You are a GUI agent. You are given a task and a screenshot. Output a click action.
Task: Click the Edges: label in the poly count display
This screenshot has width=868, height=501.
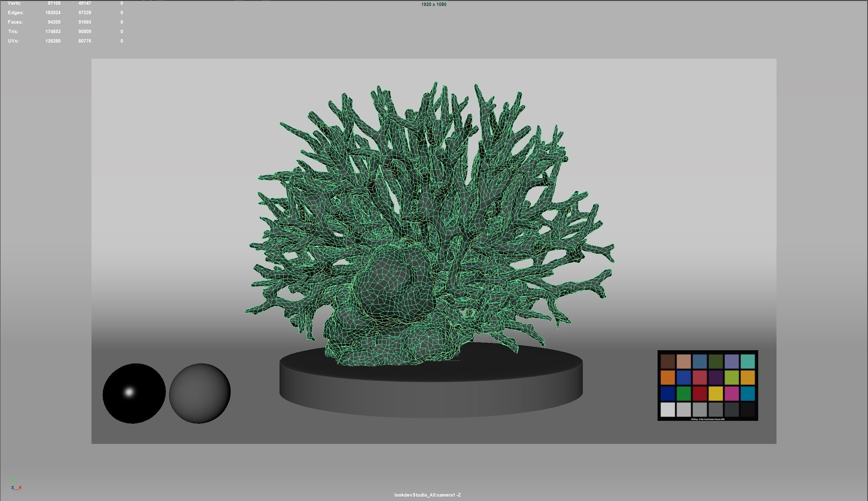[16, 13]
